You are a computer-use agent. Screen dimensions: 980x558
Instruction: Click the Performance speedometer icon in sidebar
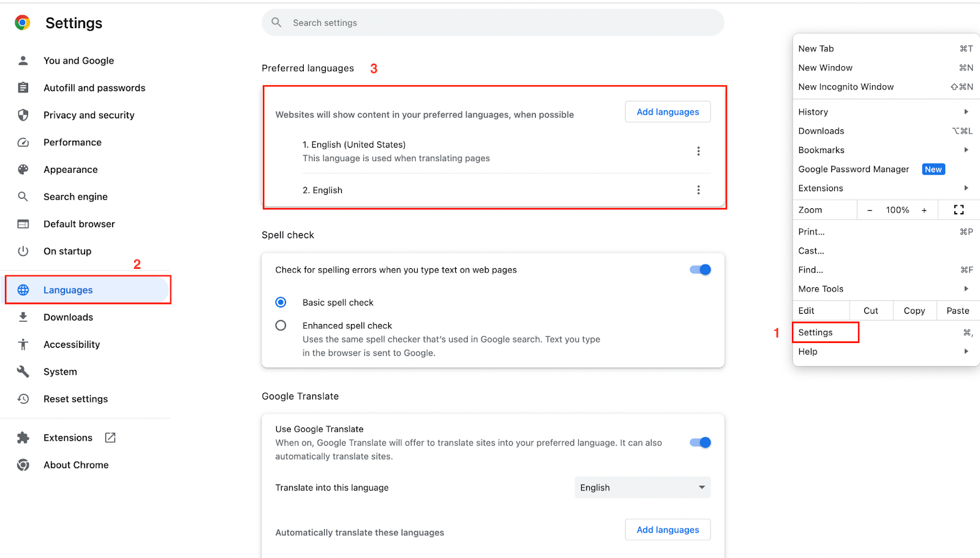23,143
